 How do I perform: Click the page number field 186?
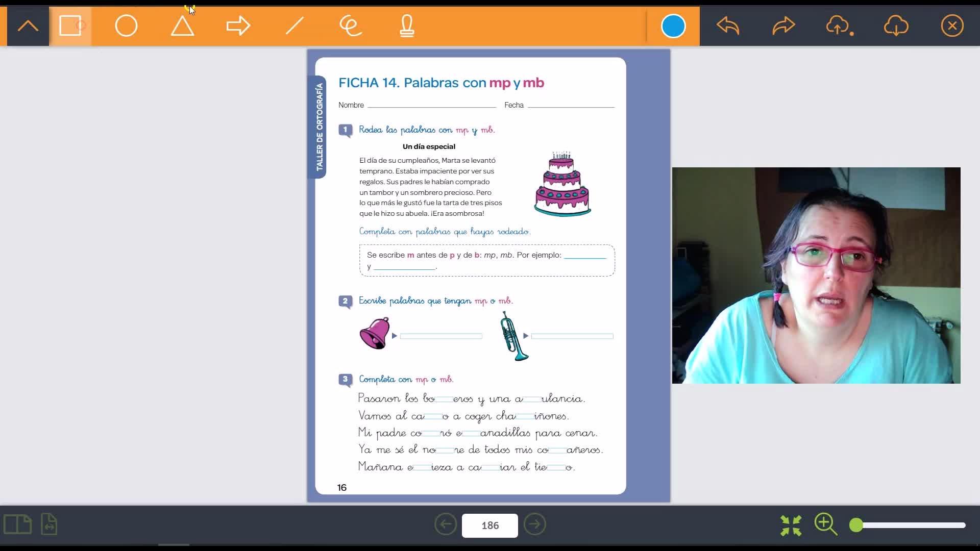tap(489, 525)
